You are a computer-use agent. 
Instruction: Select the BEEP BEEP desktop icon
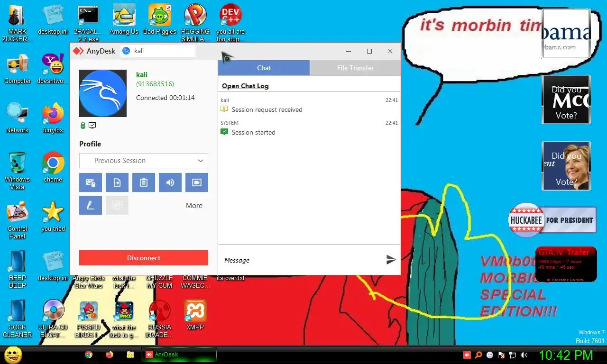pos(18,270)
